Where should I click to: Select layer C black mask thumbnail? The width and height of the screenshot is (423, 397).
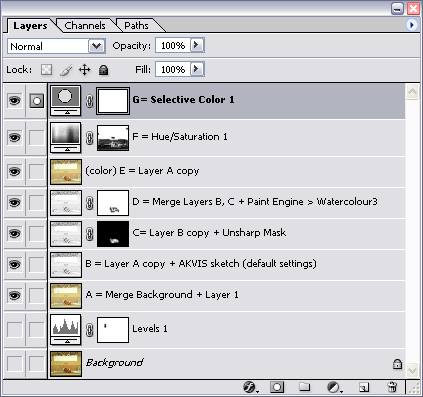[113, 234]
